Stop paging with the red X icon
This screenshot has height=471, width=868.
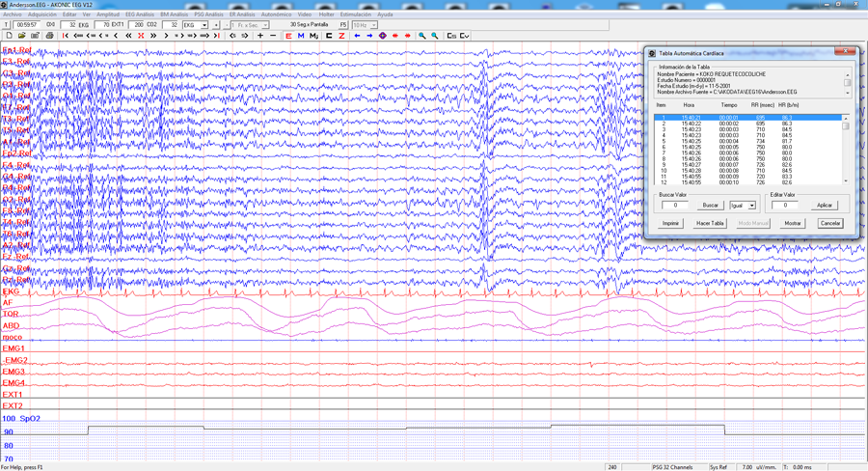click(141, 36)
